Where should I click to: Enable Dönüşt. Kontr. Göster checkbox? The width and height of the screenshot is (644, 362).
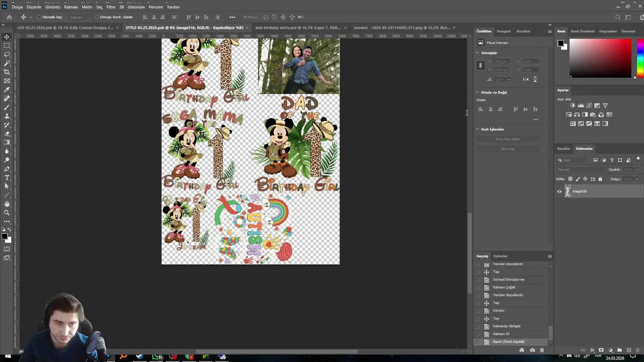point(97,17)
